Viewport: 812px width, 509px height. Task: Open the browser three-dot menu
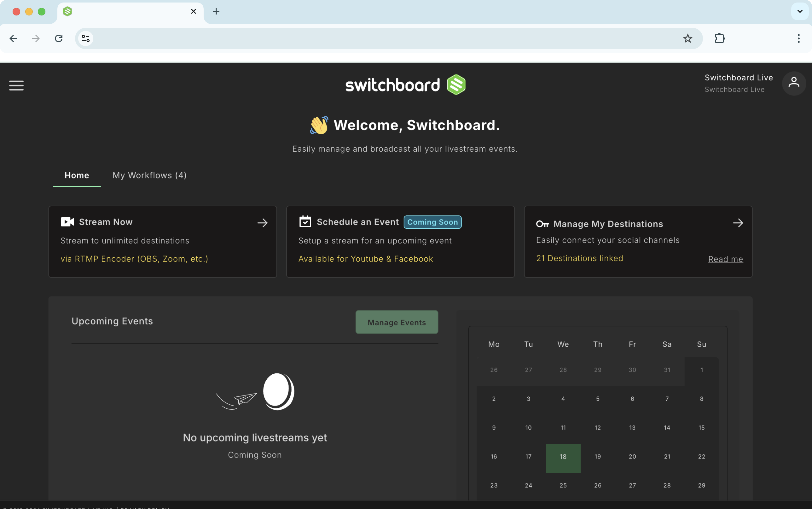click(798, 38)
